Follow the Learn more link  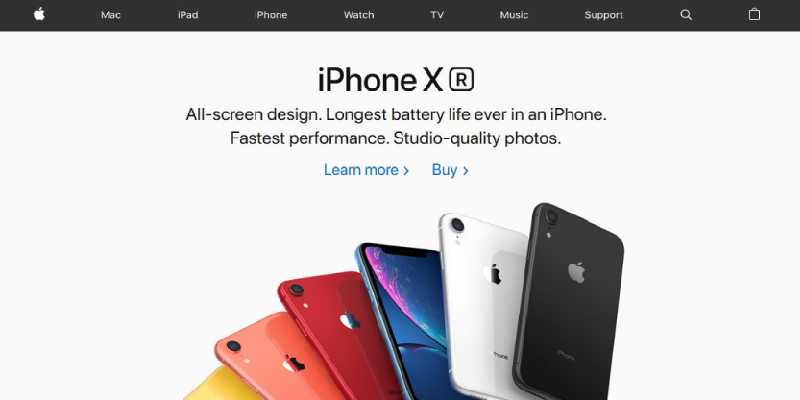pyautogui.click(x=366, y=170)
